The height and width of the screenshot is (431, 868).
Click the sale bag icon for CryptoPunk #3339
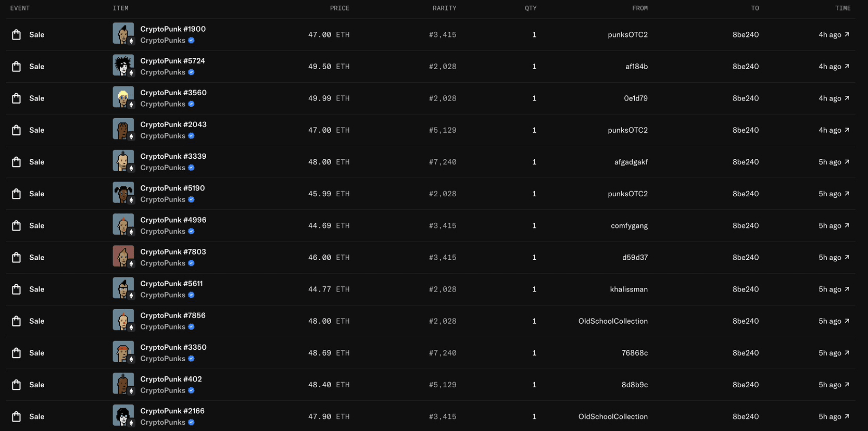tap(17, 162)
